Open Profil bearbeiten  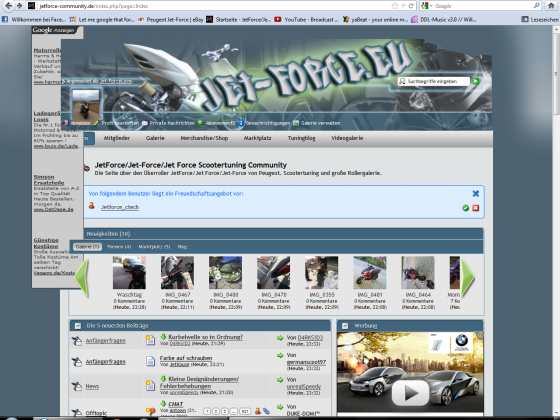click(x=120, y=123)
